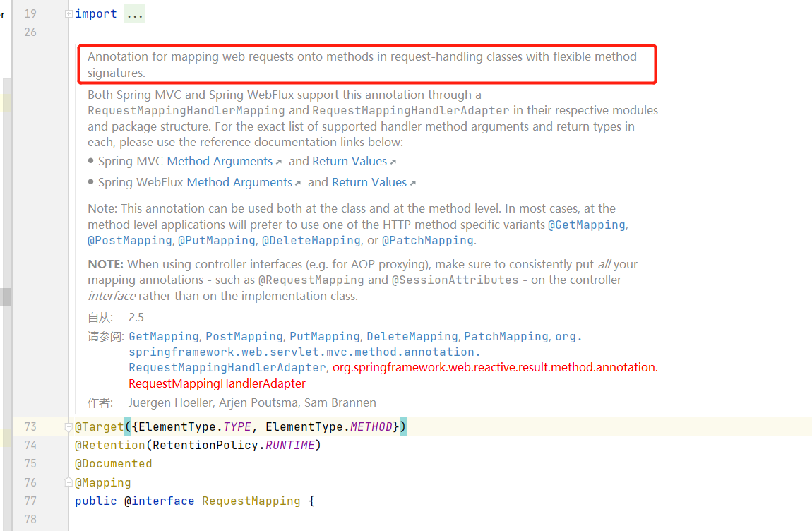The width and height of the screenshot is (812, 531).
Task: Collapse the fold marker beside @Target
Action: [x=68, y=427]
